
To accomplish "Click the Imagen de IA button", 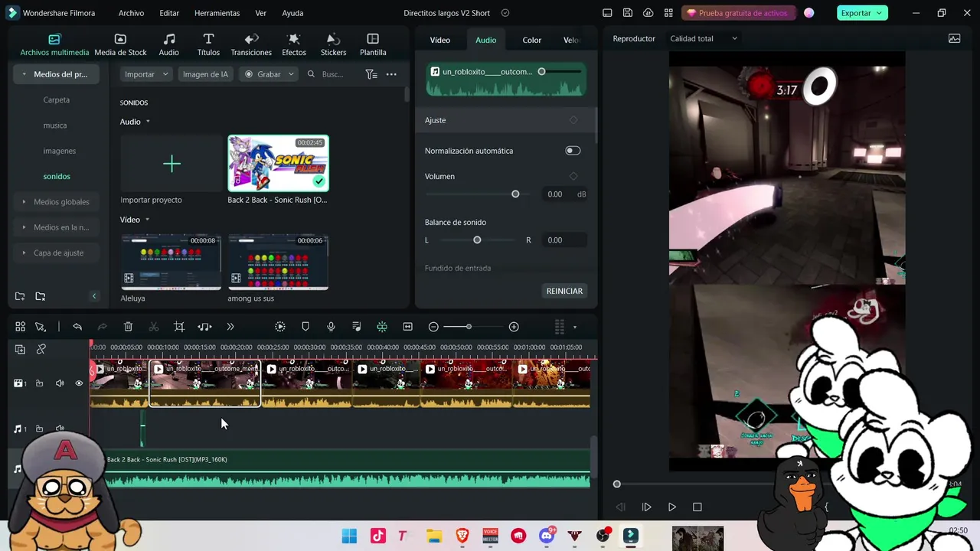I will tap(205, 74).
